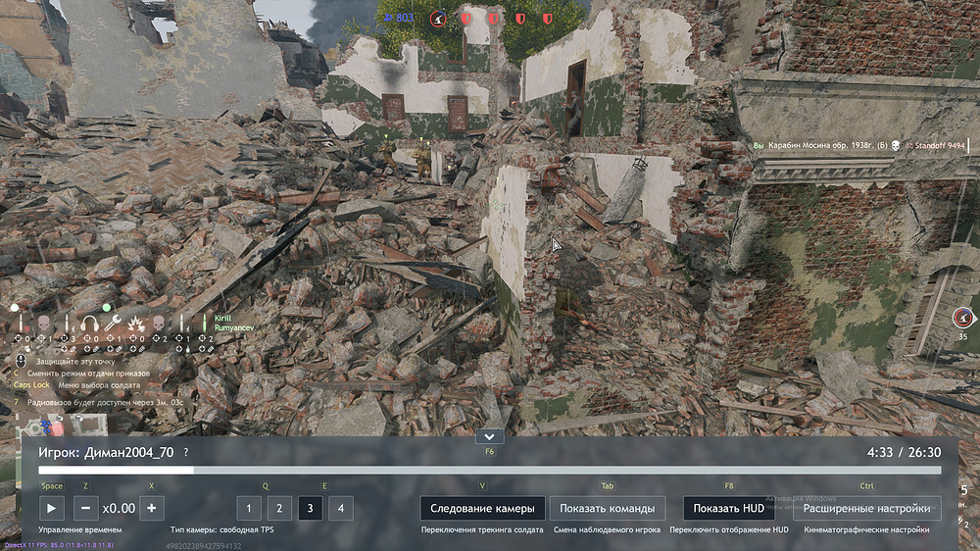Click the crosshair kill counter showing 3
Image resolution: width=980 pixels, height=551 pixels.
click(68, 339)
